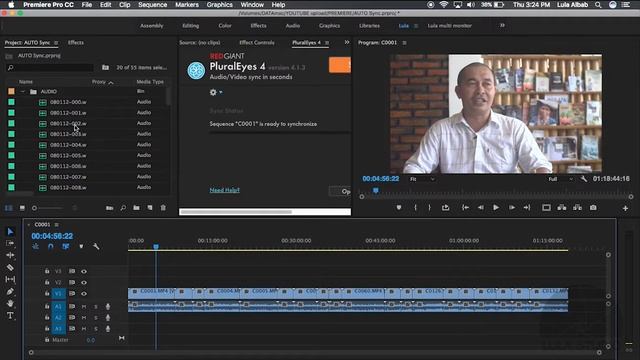Open the Graphics menu in menu bar
The height and width of the screenshot is (360, 640).
tap(220, 5)
